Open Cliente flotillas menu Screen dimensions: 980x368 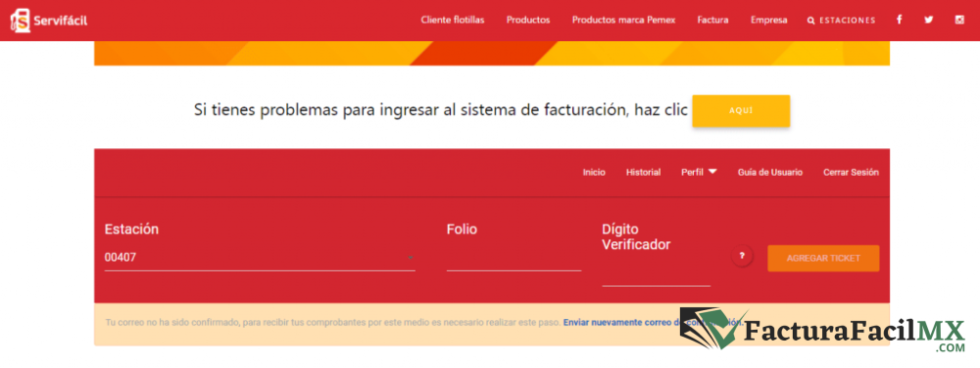[x=453, y=20]
